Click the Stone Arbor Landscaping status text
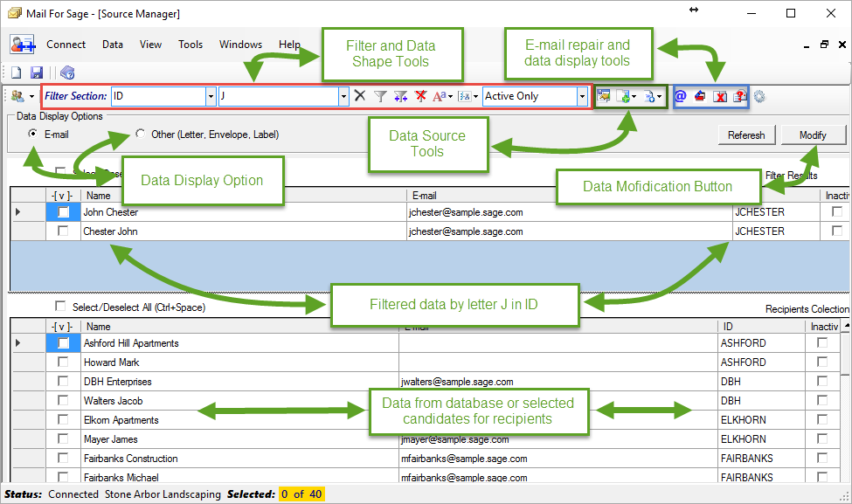Image resolution: width=852 pixels, height=504 pixels. (163, 494)
